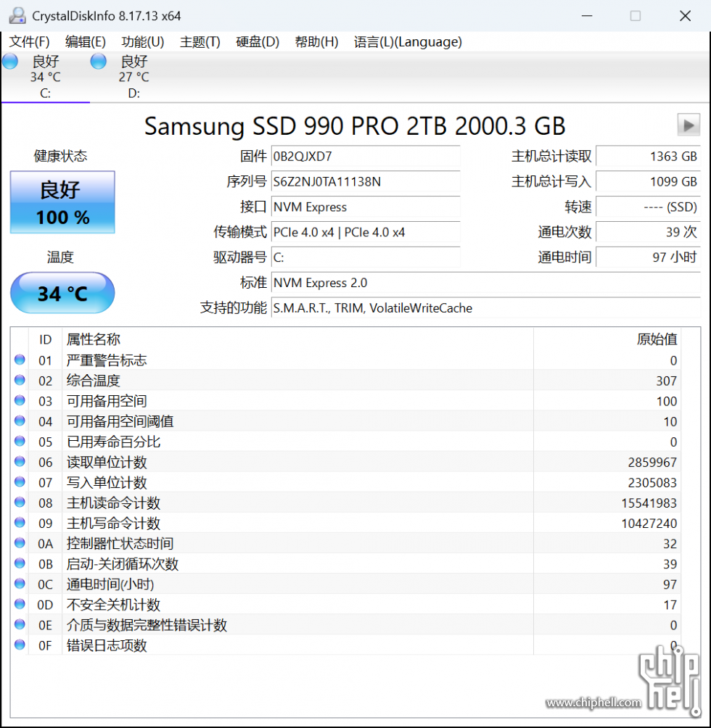Click the 良好 100 % health status button
This screenshot has height=728, width=711.
click(62, 202)
